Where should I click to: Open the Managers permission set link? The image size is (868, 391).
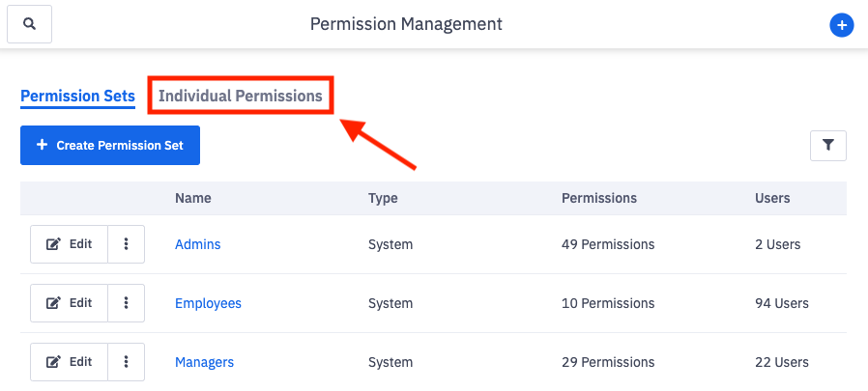(204, 362)
